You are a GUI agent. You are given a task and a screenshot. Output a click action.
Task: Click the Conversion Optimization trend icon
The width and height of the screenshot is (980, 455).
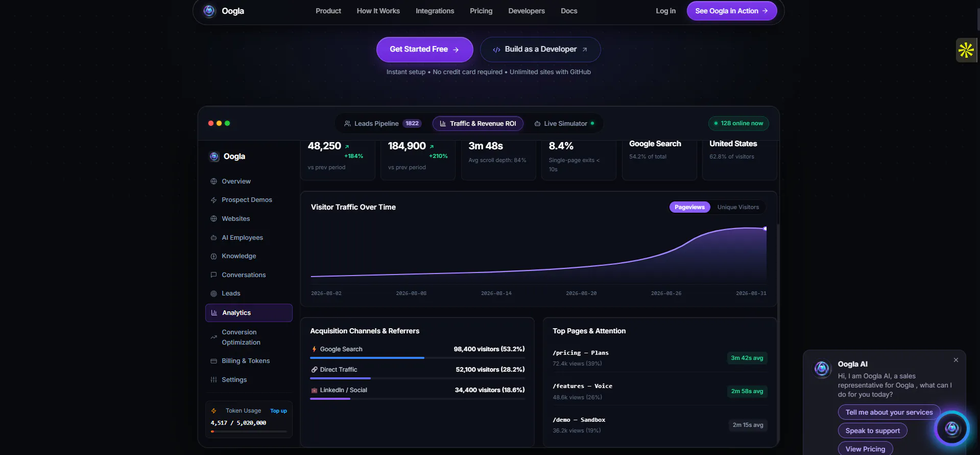(213, 337)
